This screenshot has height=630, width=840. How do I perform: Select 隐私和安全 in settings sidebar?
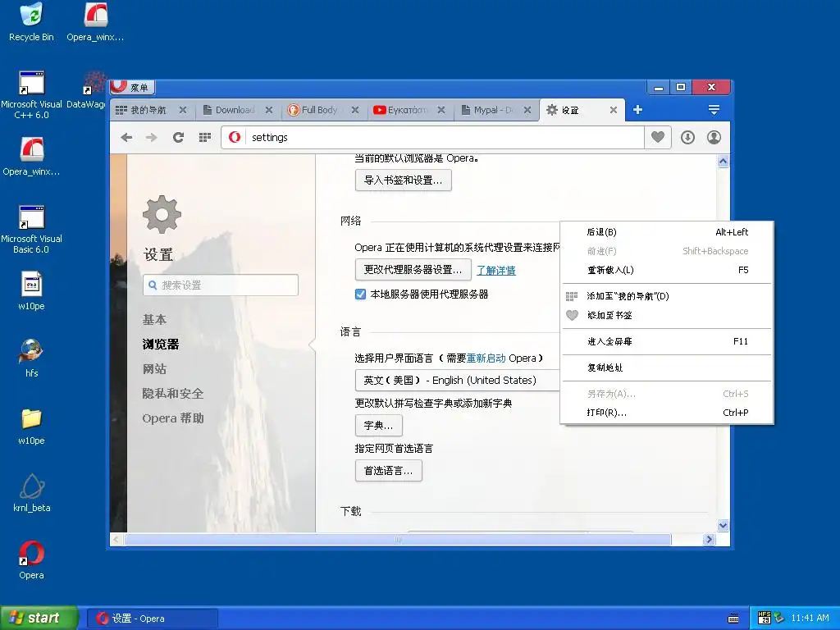173,393
